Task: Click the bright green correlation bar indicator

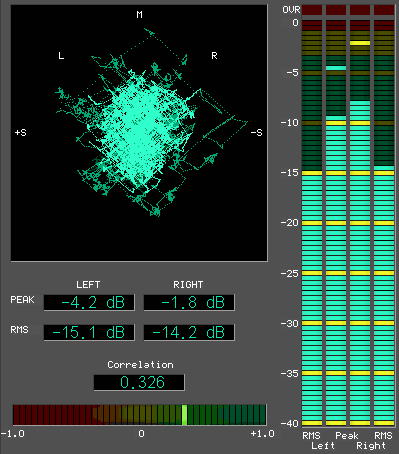Action: (184, 415)
